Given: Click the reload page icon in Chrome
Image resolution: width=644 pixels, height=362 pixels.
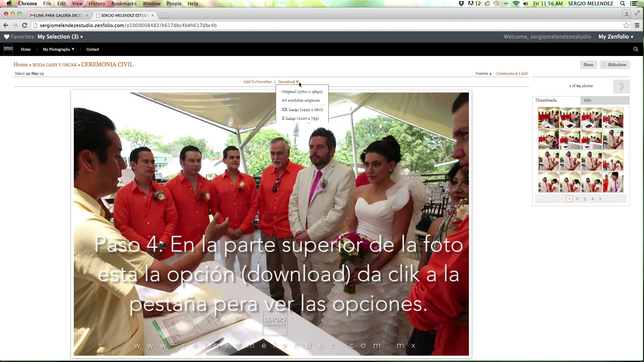Looking at the screenshot, I should (24, 25).
